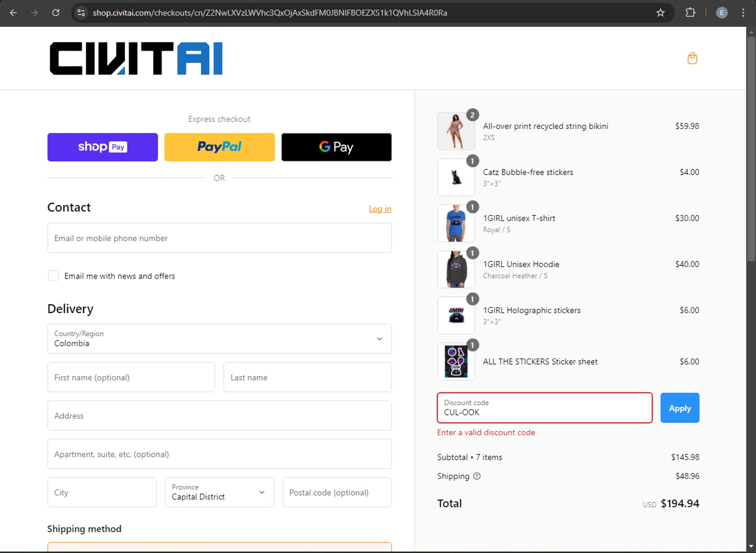Click the browser address bar URL

[270, 13]
